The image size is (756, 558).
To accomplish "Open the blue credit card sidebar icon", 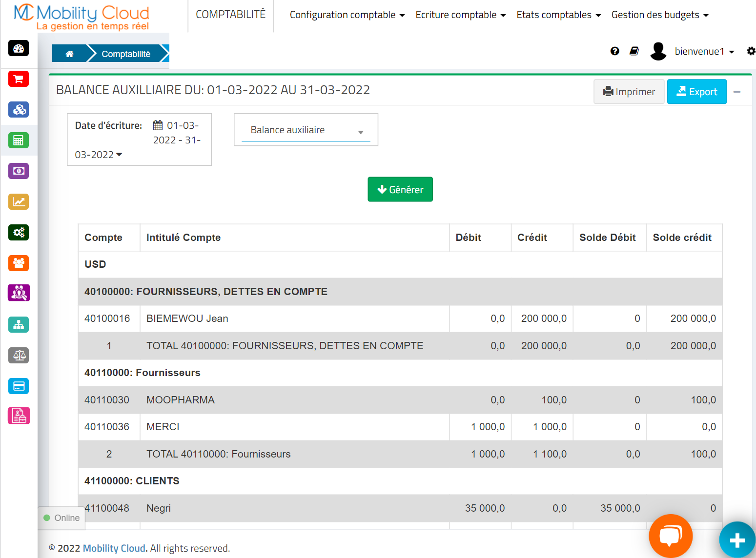I will (19, 386).
